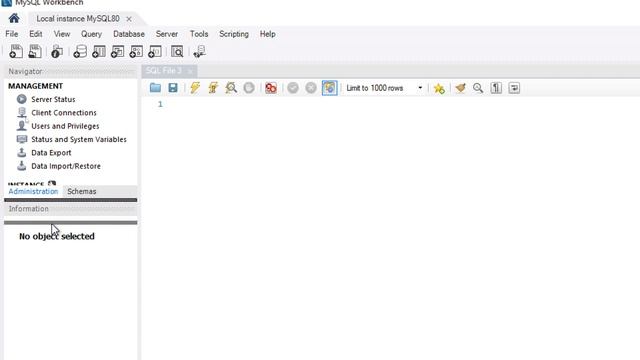Screen dimensions: 640x360
Task: Commit the transaction checkmark icon
Action: 293,88
